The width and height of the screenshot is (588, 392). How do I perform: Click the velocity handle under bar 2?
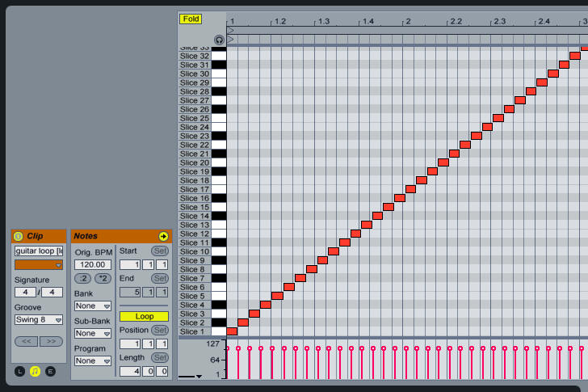(406, 348)
